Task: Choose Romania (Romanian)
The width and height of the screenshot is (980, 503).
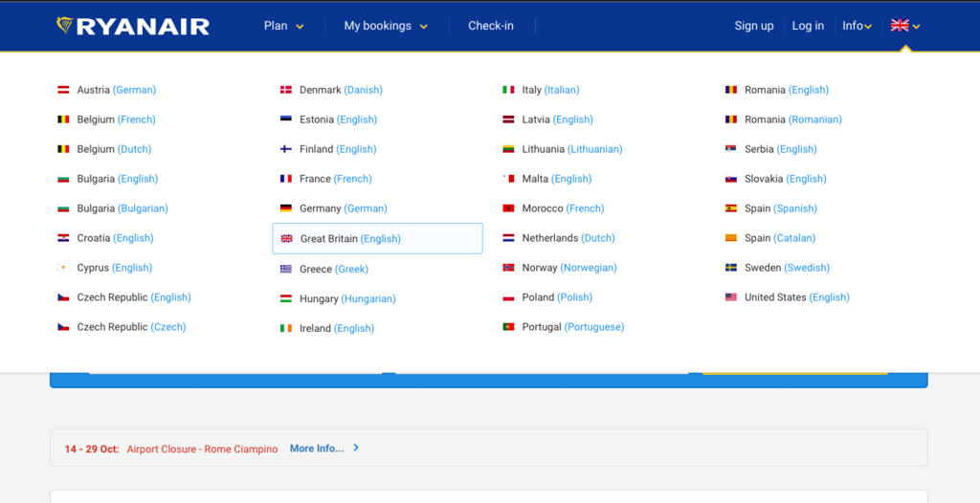Action: (x=793, y=120)
